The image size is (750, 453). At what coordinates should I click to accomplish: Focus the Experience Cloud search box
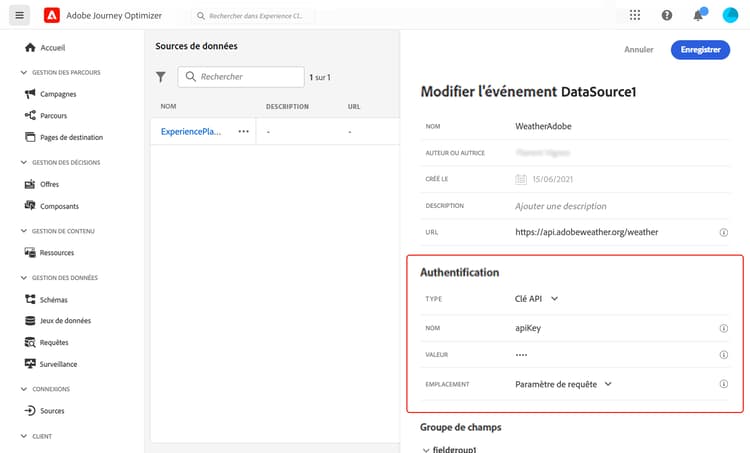tap(254, 16)
